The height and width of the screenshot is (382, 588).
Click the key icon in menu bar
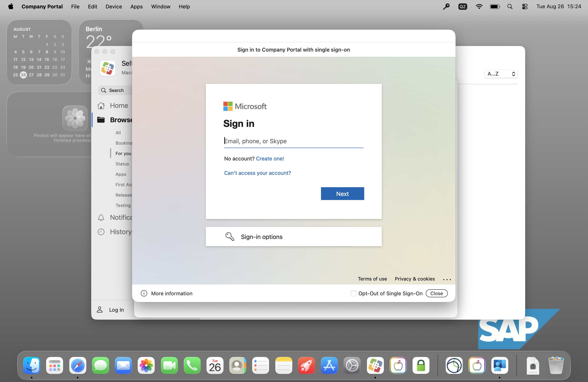[x=446, y=6]
